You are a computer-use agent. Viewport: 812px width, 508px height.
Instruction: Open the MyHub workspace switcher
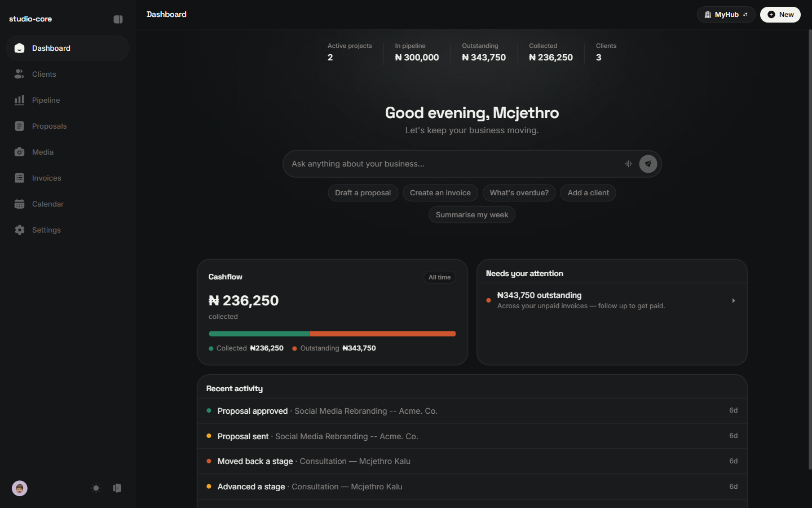tap(726, 15)
